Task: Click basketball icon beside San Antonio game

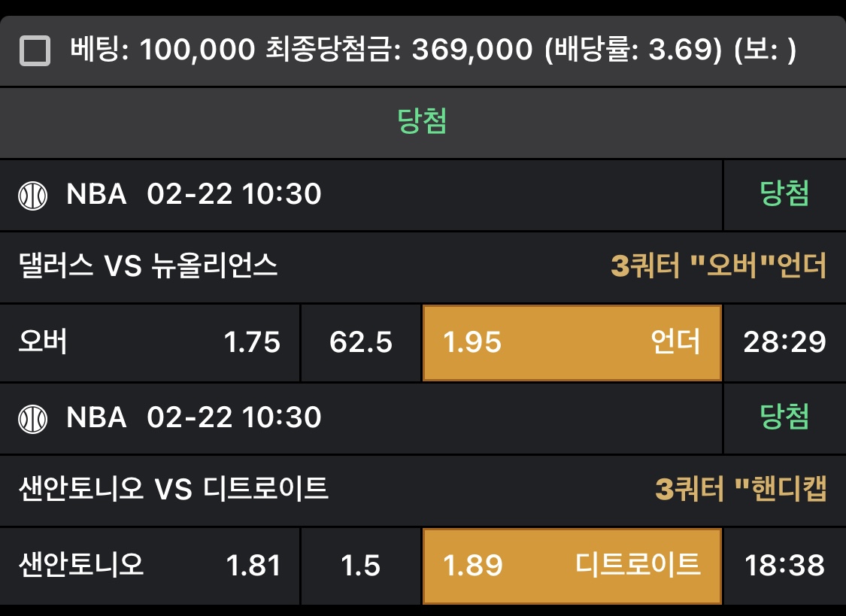Action: 33,417
